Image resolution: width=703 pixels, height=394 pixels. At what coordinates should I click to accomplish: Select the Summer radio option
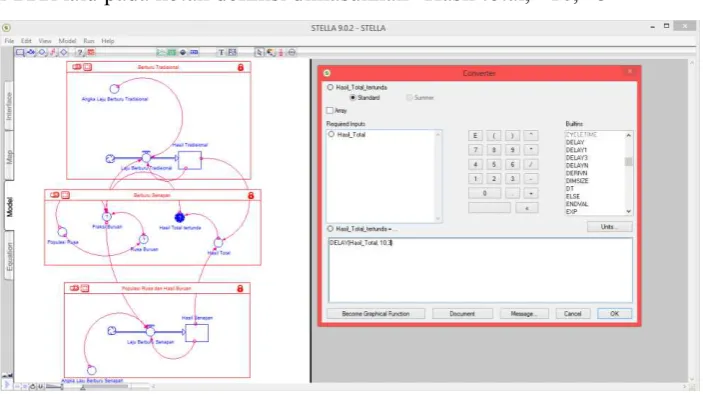tap(409, 97)
